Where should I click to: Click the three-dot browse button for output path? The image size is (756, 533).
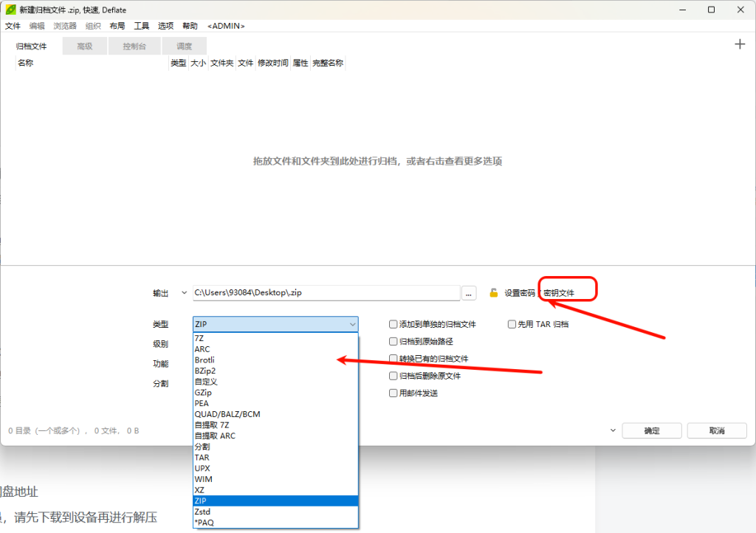(x=469, y=293)
